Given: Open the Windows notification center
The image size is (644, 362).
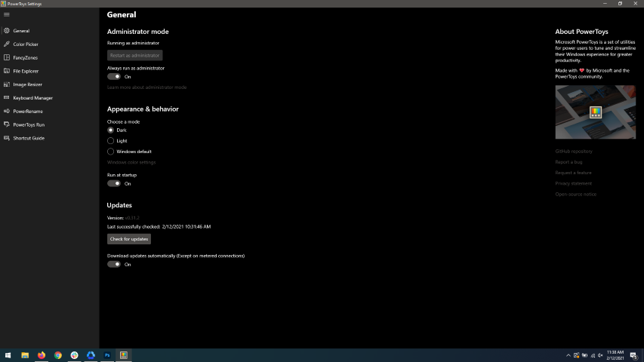Looking at the screenshot, I should [634, 355].
